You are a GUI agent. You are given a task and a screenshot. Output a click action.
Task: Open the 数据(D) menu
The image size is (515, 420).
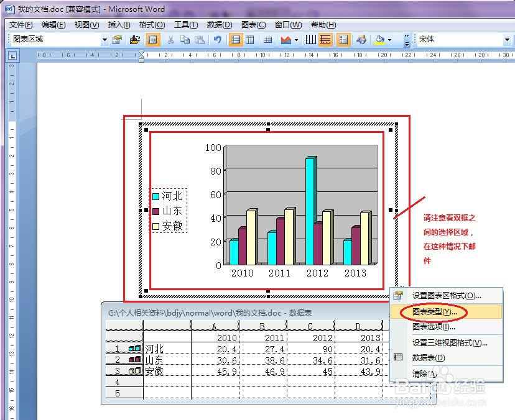[220, 25]
